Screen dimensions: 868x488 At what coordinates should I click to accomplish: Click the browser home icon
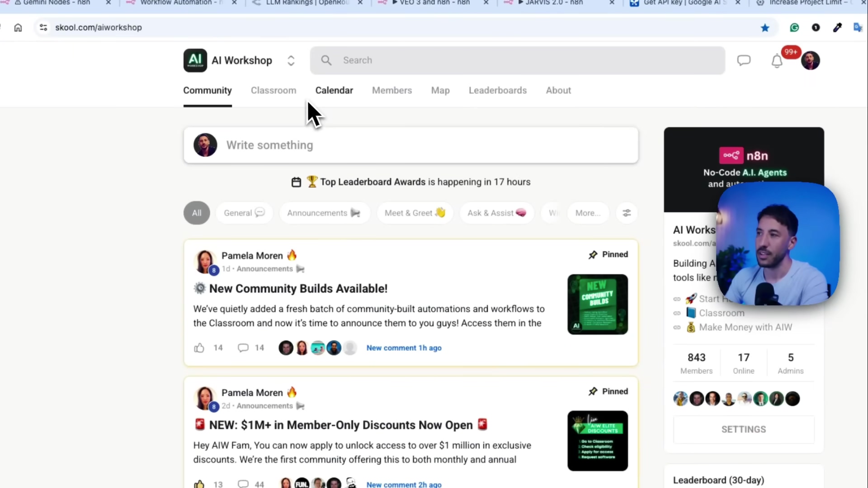[x=18, y=28]
